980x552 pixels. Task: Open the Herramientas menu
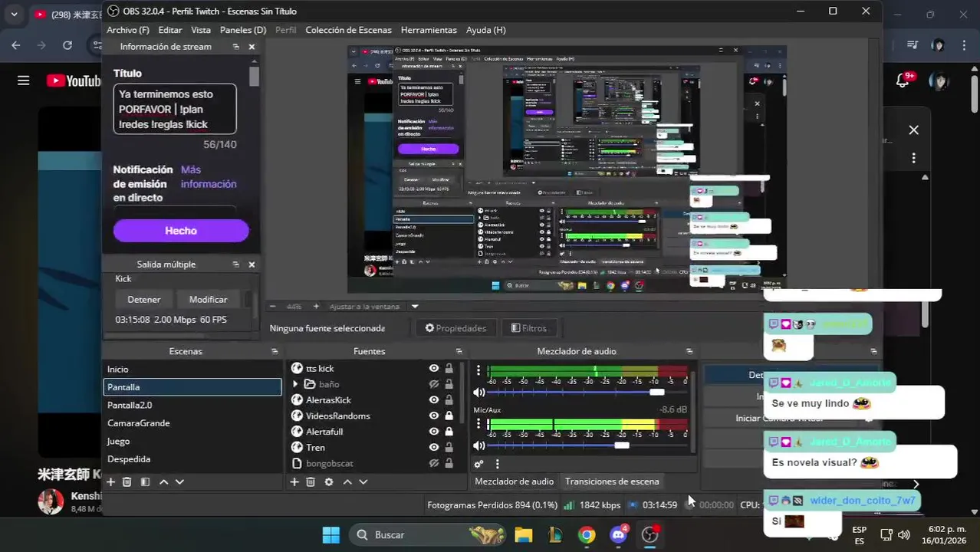point(429,30)
